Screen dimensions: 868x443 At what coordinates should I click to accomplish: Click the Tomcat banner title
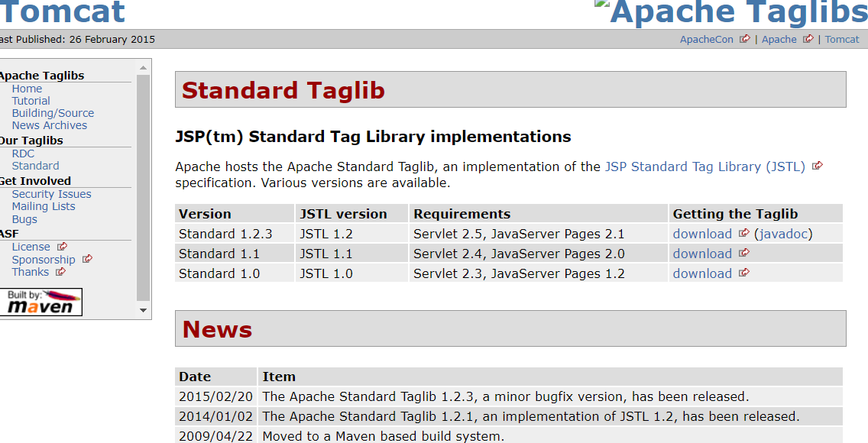(x=62, y=11)
